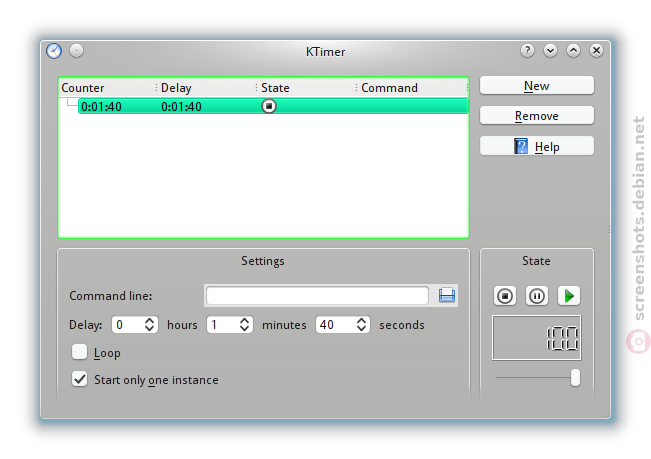
Task: Click the minutes value field showing 1
Action: pyautogui.click(x=223, y=325)
